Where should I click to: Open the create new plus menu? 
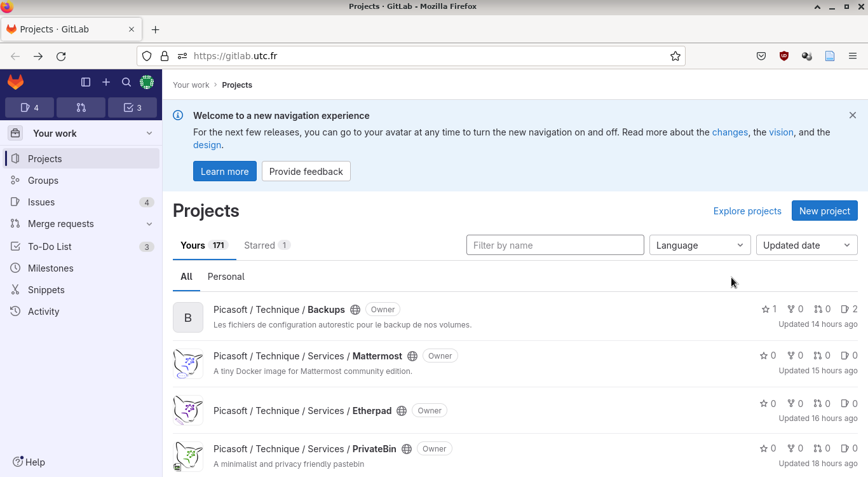pos(106,82)
